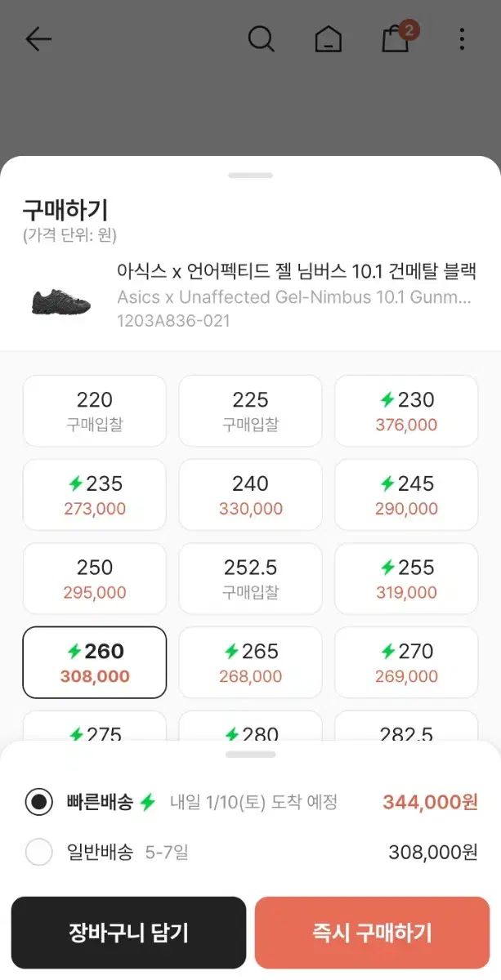Select size 270 priced 269,000

406,662
